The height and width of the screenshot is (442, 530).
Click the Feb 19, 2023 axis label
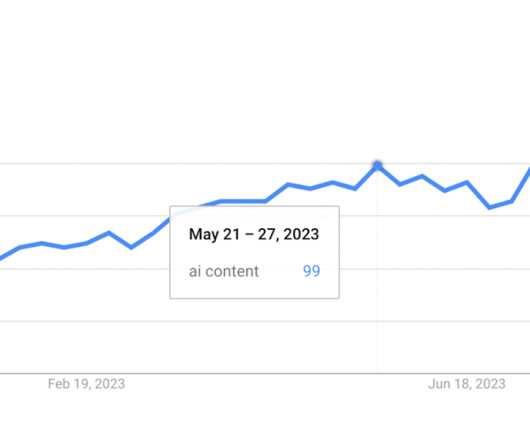(x=86, y=384)
